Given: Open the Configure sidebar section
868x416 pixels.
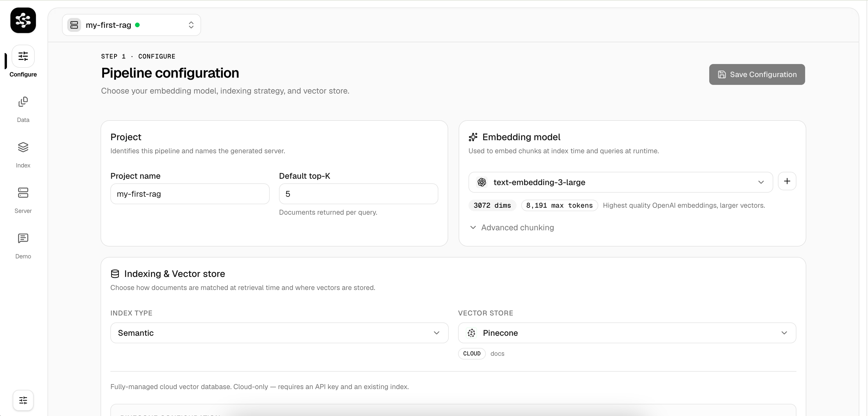Looking at the screenshot, I should click(23, 61).
